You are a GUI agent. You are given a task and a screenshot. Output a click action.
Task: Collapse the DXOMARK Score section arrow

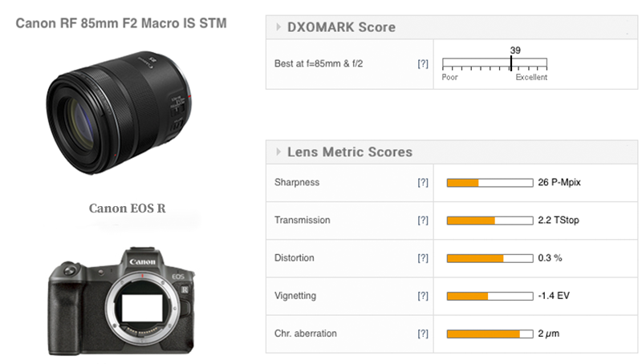[278, 27]
